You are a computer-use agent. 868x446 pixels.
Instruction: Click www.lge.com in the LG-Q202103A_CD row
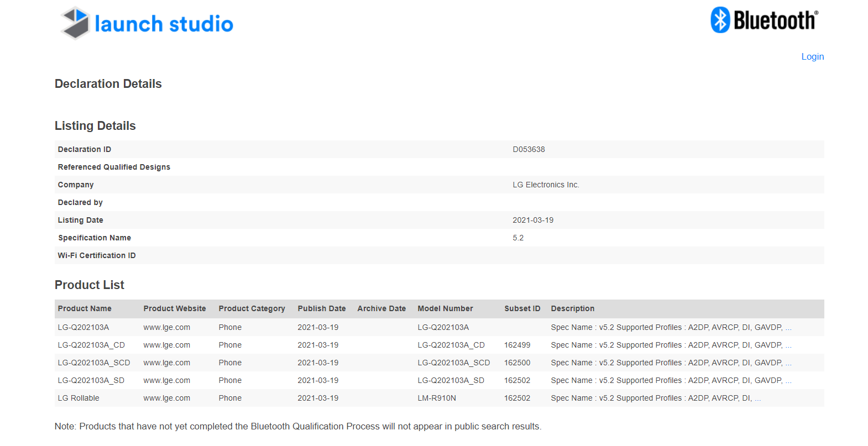166,345
